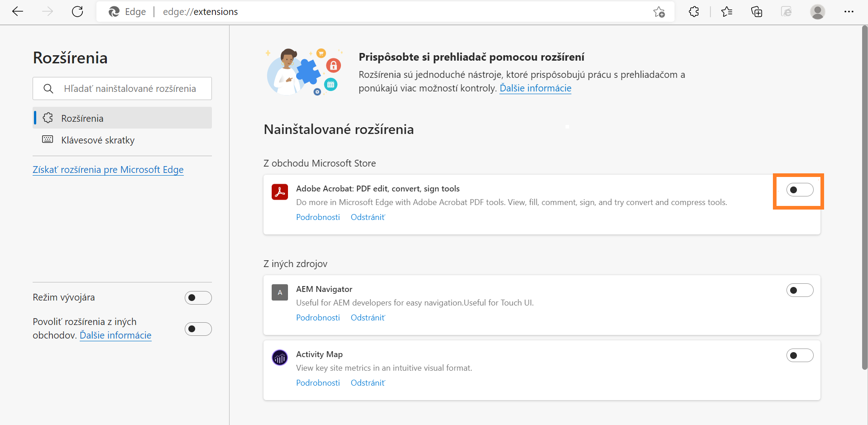
Task: Open Podrobnosti of Adobe Acrobat extension
Action: [317, 217]
